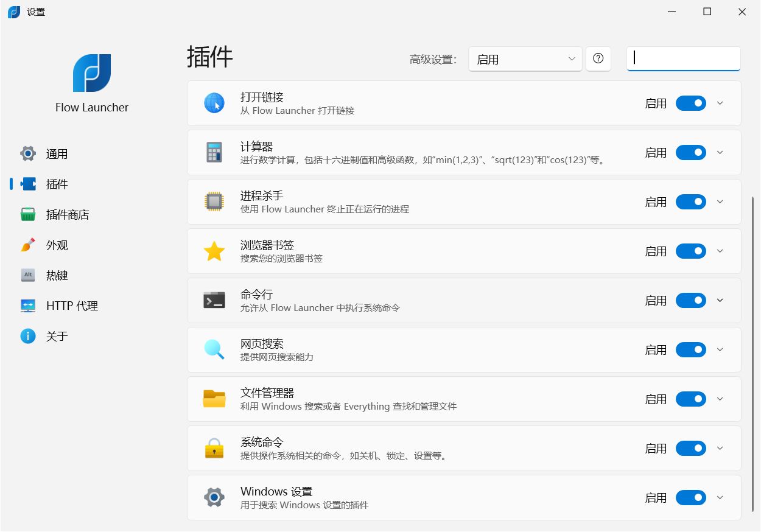Expand the 网页搜索 plugin chevron

[720, 350]
